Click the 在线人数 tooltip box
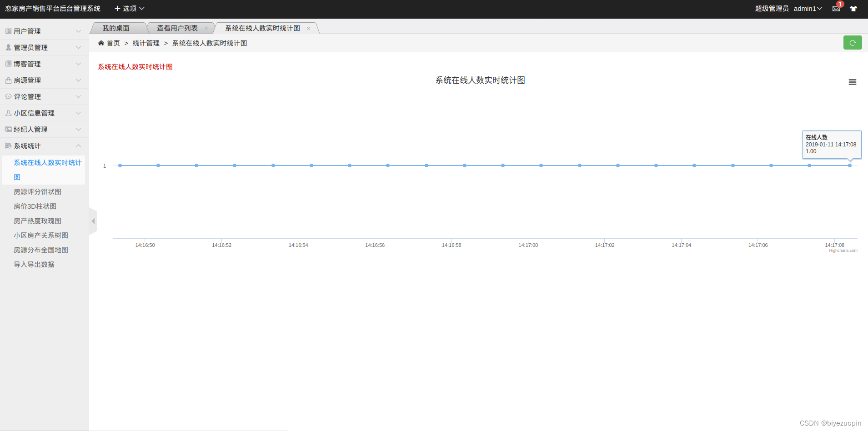868x431 pixels. (x=832, y=145)
